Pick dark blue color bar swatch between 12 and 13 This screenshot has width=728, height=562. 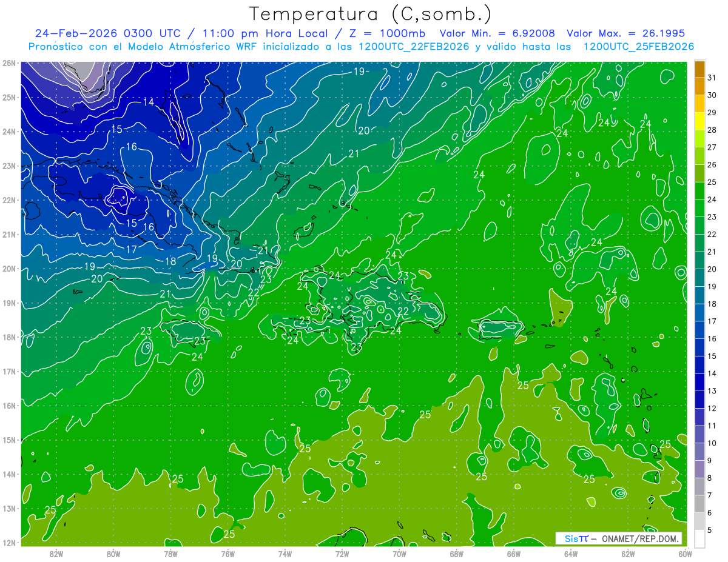click(x=700, y=400)
